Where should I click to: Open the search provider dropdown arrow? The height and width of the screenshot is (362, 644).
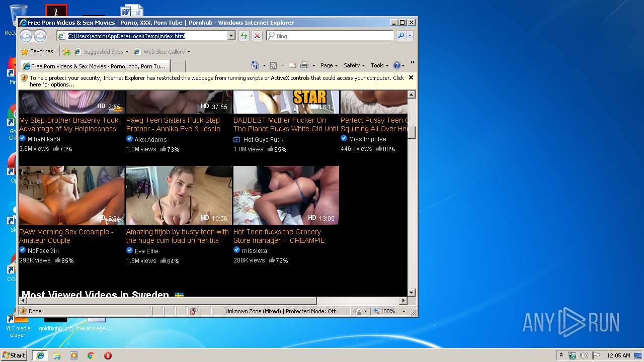click(x=410, y=36)
